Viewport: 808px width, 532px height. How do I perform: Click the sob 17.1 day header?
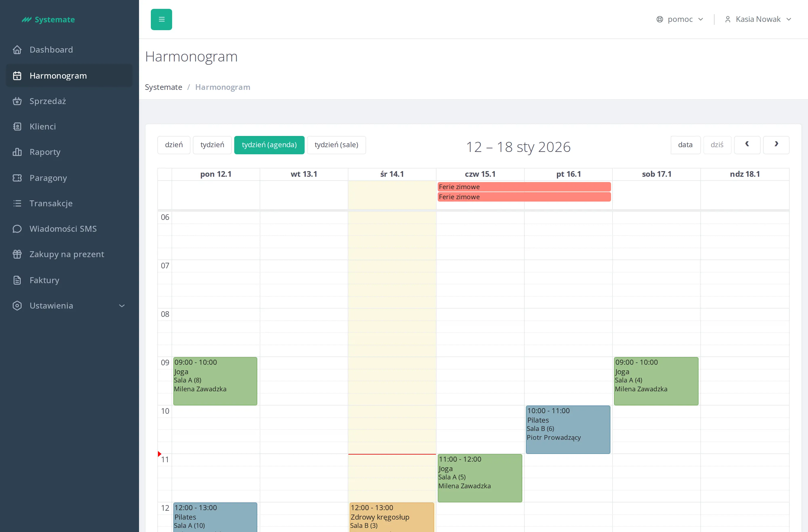click(657, 174)
